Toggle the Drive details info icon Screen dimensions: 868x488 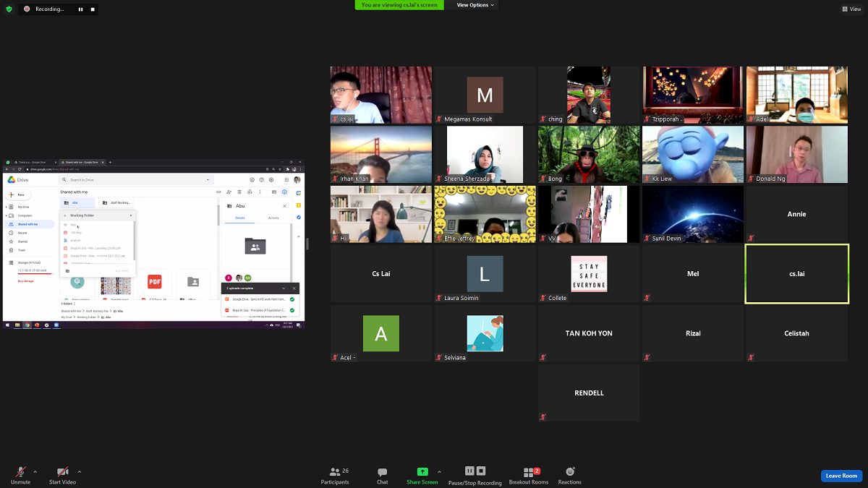tap(284, 192)
